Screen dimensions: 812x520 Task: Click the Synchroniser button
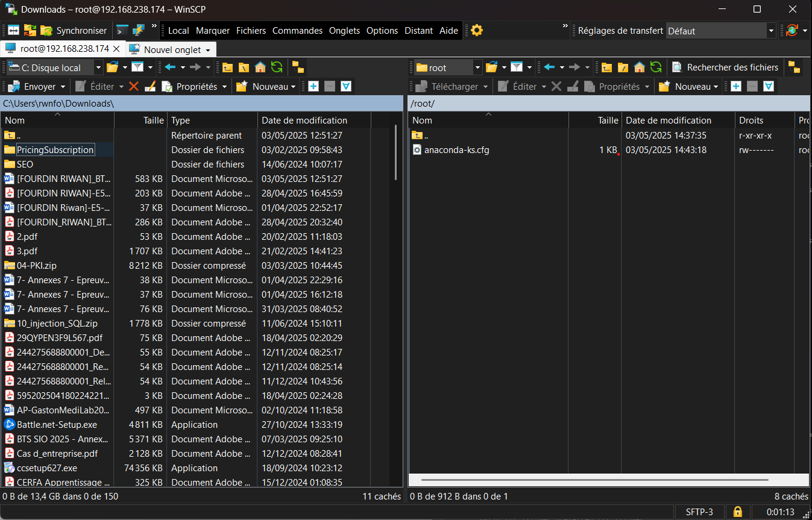pyautogui.click(x=75, y=30)
